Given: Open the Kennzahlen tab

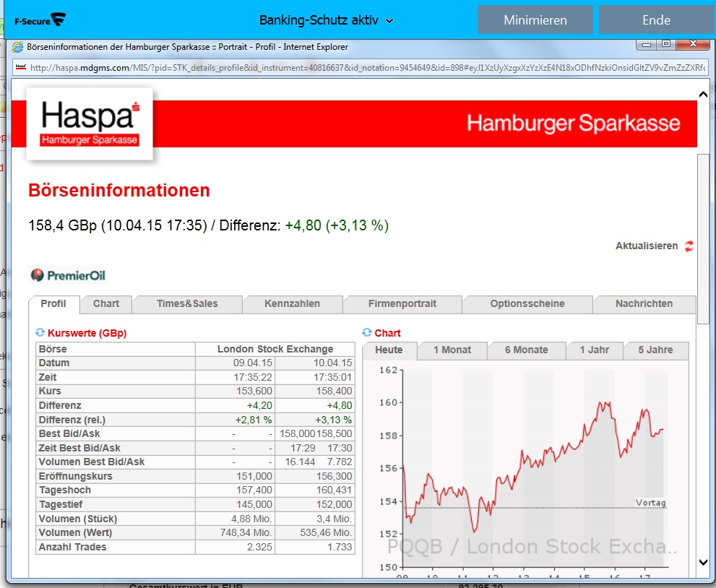Looking at the screenshot, I should [x=292, y=304].
